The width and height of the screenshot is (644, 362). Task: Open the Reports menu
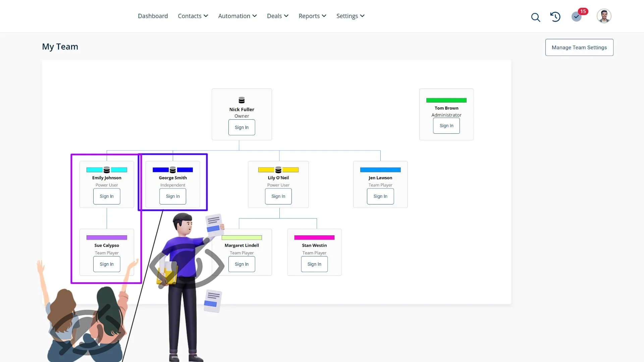(x=312, y=16)
